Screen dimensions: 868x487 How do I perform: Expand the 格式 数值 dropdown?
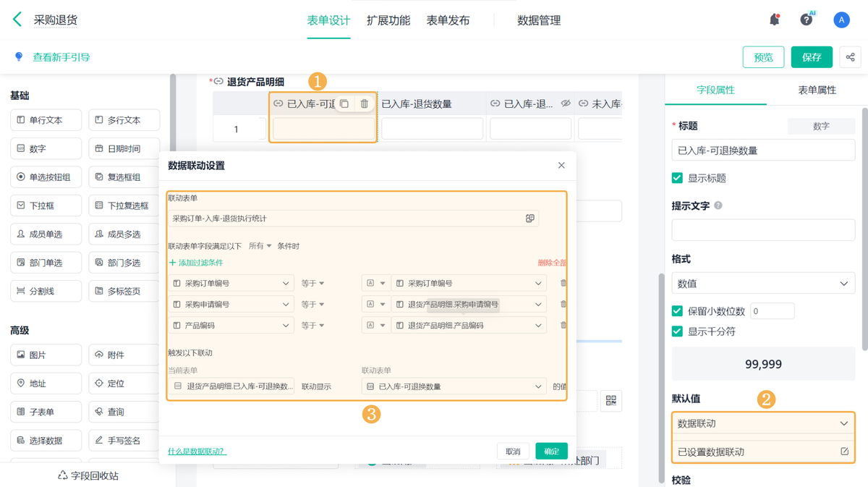tap(763, 284)
